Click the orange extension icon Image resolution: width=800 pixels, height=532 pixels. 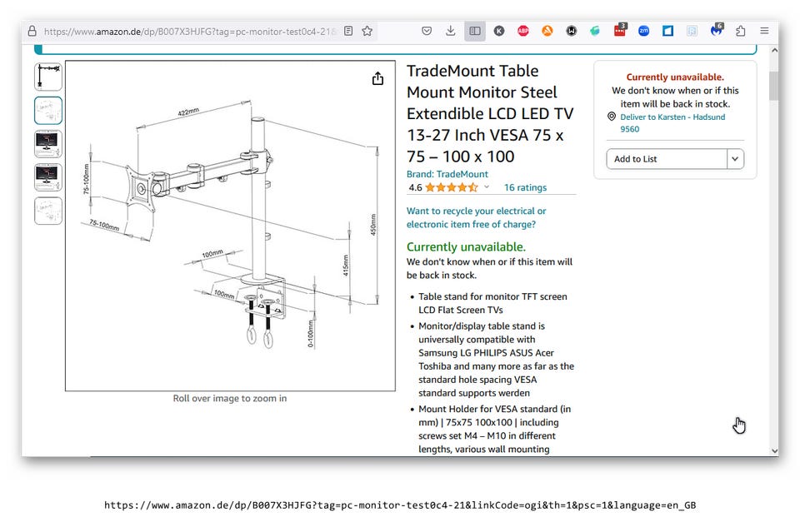(x=547, y=31)
